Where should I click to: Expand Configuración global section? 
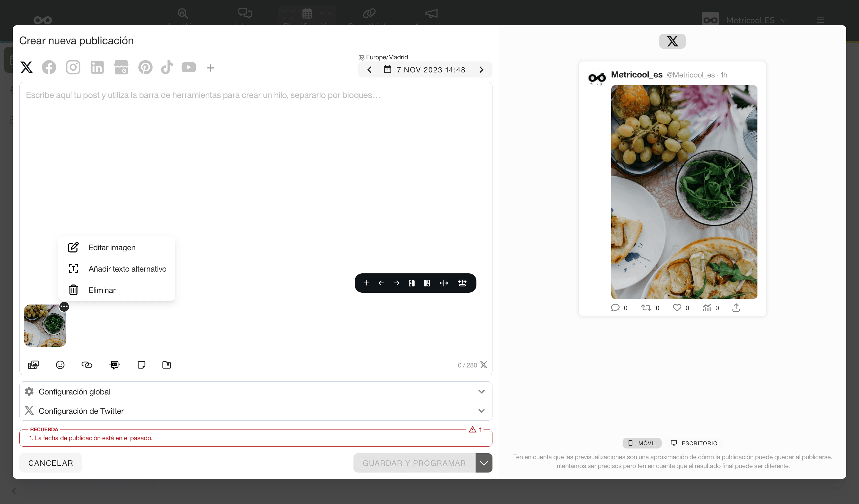(256, 392)
